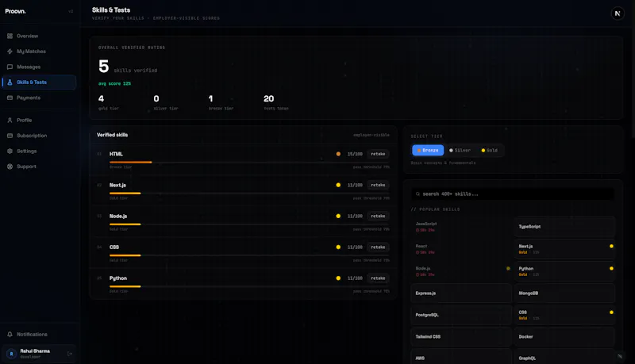This screenshot has width=635, height=364.
Task: Click the blue R user avatar
Action: coord(11,354)
